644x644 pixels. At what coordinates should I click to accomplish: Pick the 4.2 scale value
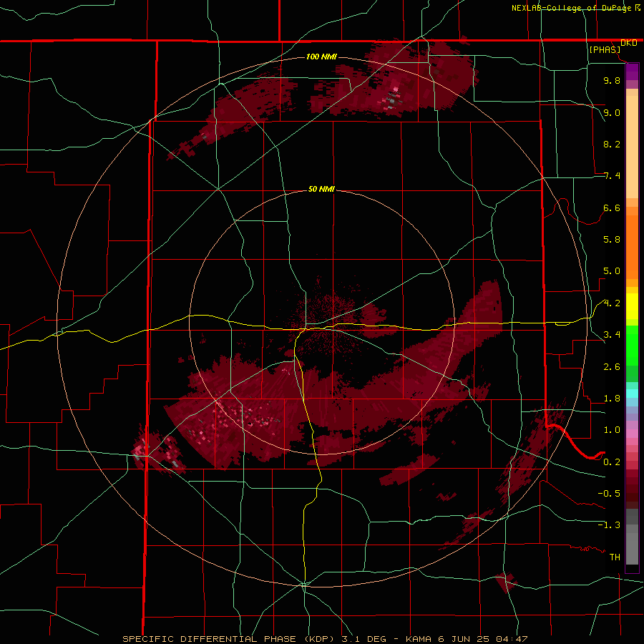pos(612,303)
